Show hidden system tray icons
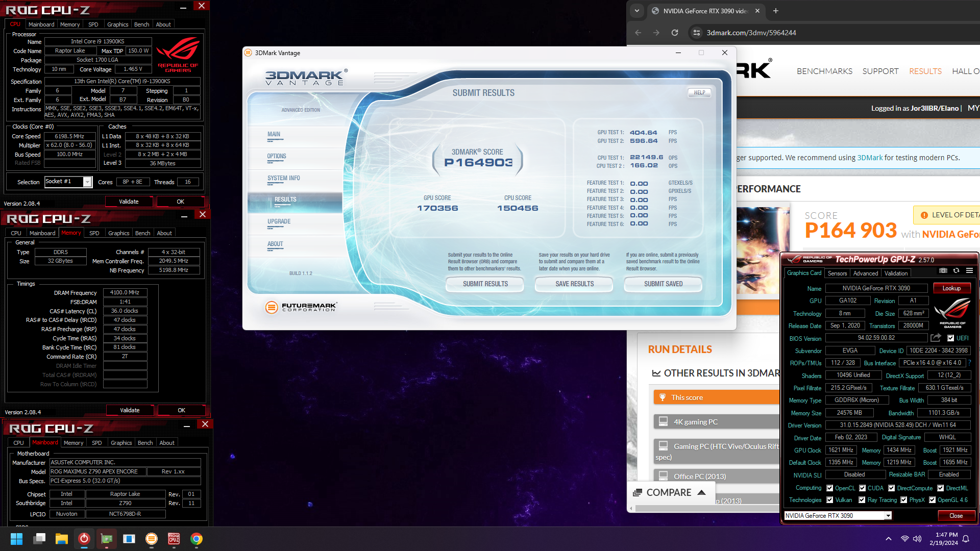The width and height of the screenshot is (980, 551). coord(889,539)
